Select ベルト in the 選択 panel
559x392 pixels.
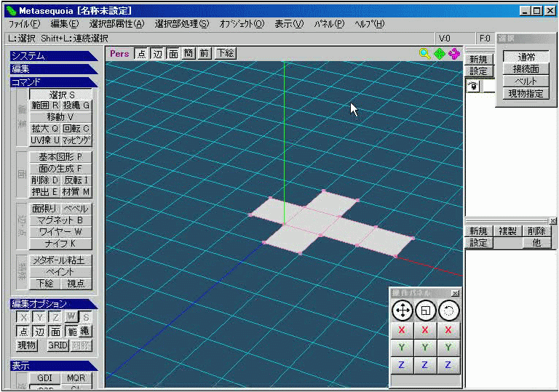pos(526,81)
